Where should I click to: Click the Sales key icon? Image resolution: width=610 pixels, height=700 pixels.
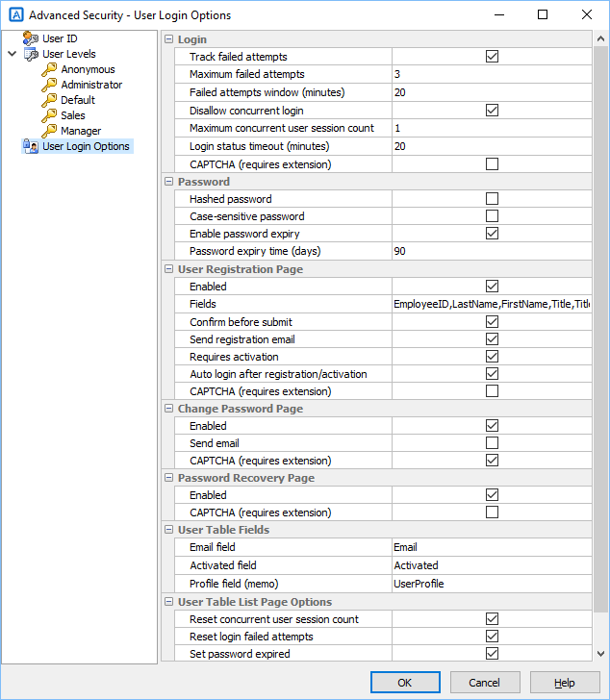pyautogui.click(x=49, y=115)
